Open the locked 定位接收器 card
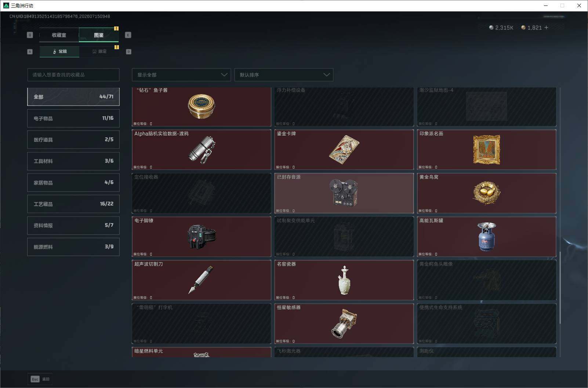588x388 pixels. click(202, 193)
